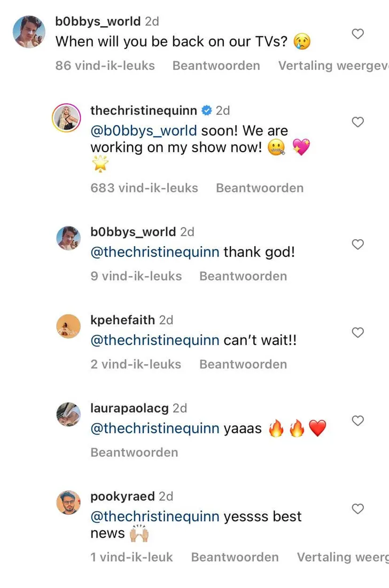Screen dimensions: 389x588
Task: View kpehefaith's profile photo
Action: [x=68, y=326]
